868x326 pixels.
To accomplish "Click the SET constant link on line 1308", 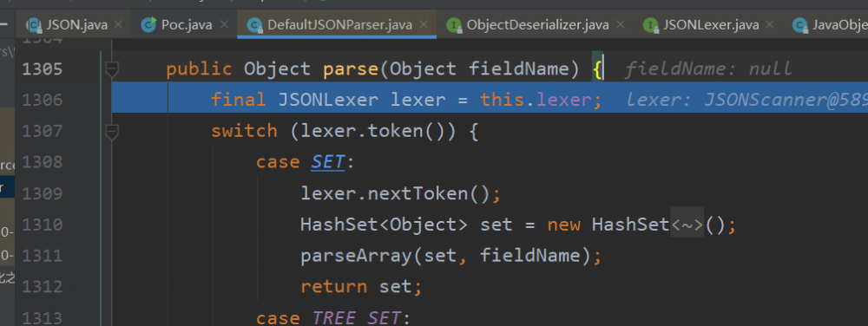I will (x=328, y=162).
